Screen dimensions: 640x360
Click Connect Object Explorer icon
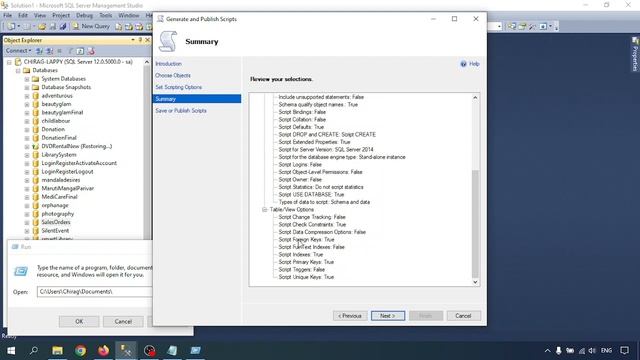(39, 51)
